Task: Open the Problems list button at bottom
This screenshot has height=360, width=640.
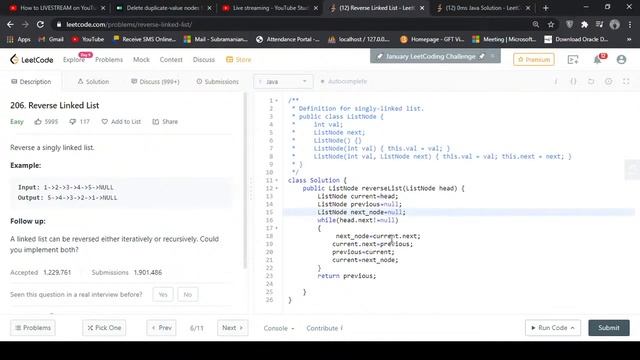Action: [33, 328]
